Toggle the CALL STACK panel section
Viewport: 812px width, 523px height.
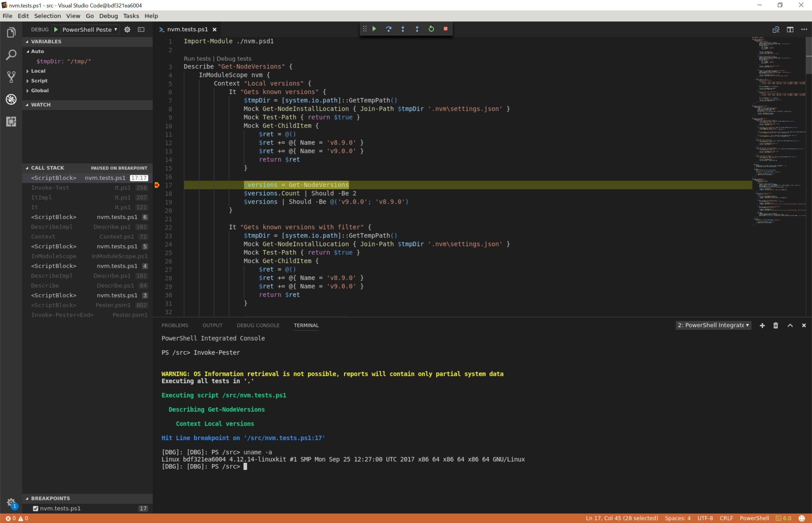point(47,167)
